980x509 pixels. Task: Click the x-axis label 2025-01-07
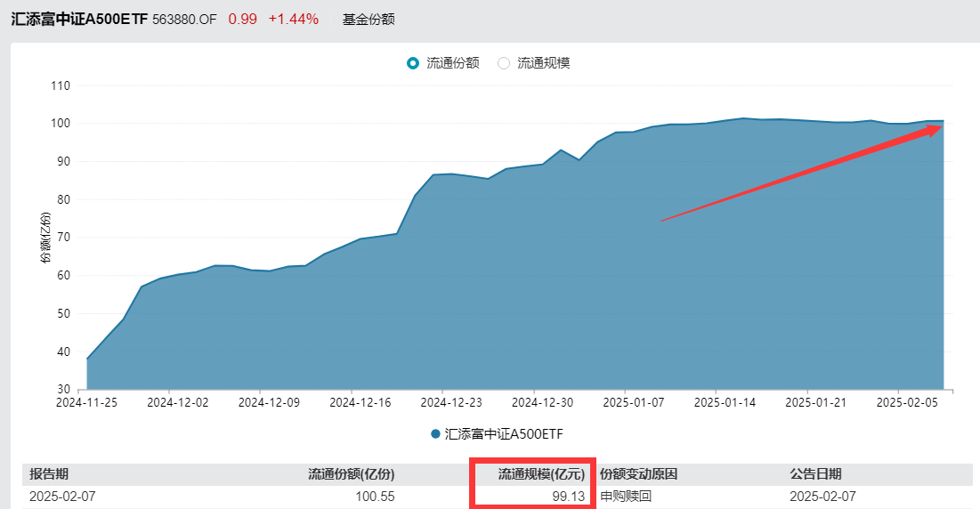[633, 403]
